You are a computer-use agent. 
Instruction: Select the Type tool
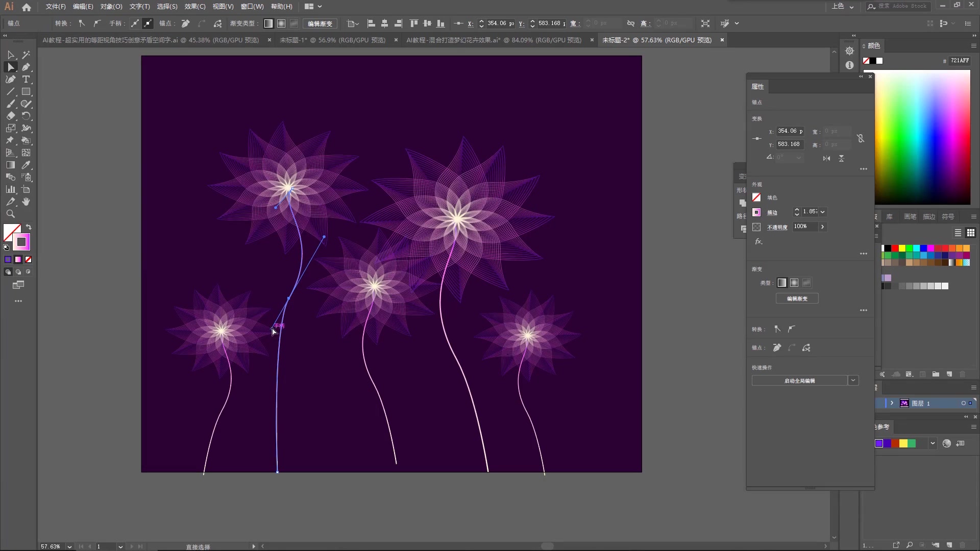tap(26, 80)
